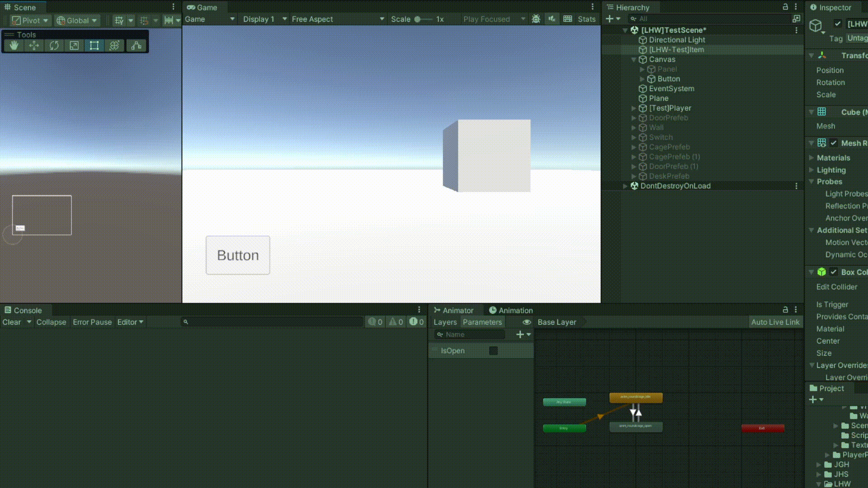Open the Free Aspect dropdown

(338, 19)
